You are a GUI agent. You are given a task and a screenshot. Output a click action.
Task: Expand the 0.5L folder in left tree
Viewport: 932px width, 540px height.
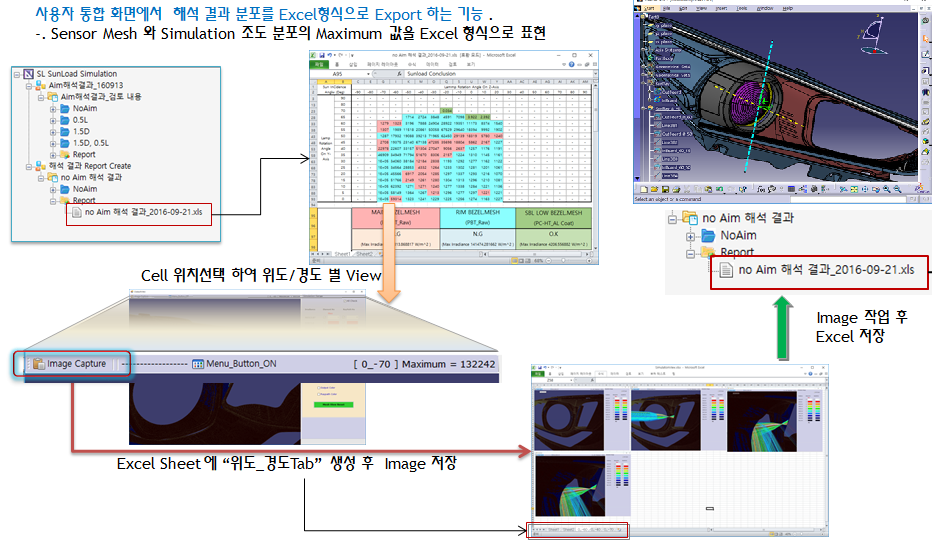[x=53, y=119]
